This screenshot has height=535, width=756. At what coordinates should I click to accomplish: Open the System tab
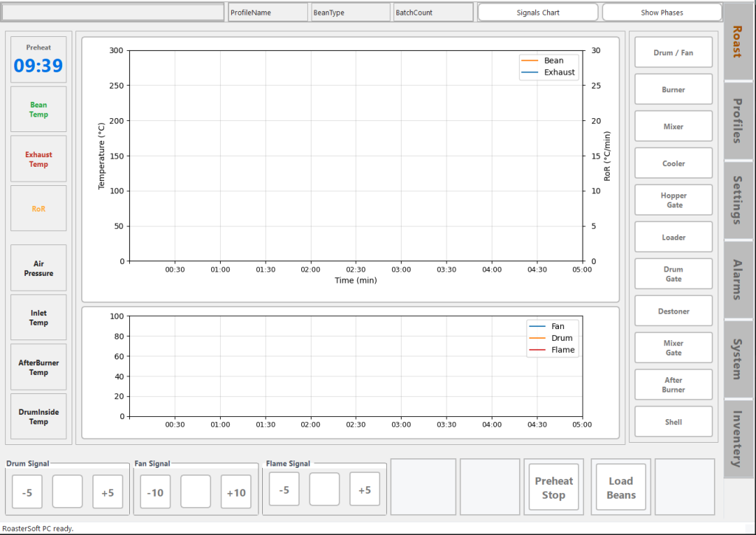tap(738, 359)
